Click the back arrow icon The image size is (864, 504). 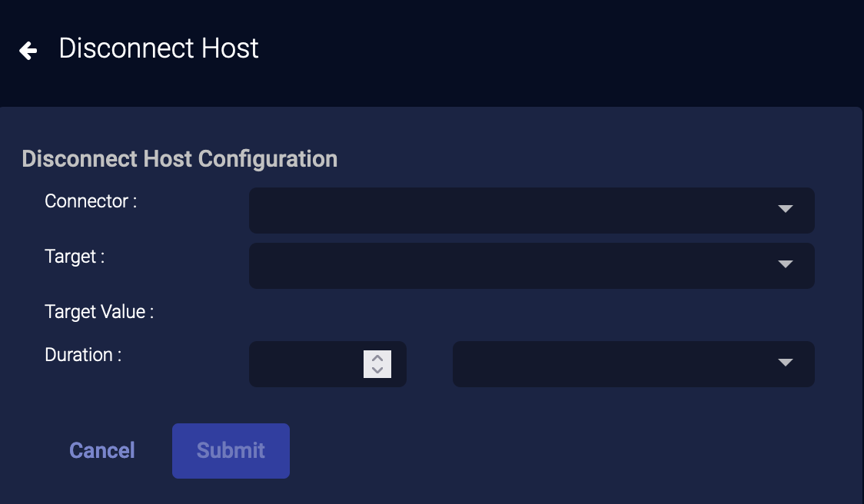coord(28,51)
